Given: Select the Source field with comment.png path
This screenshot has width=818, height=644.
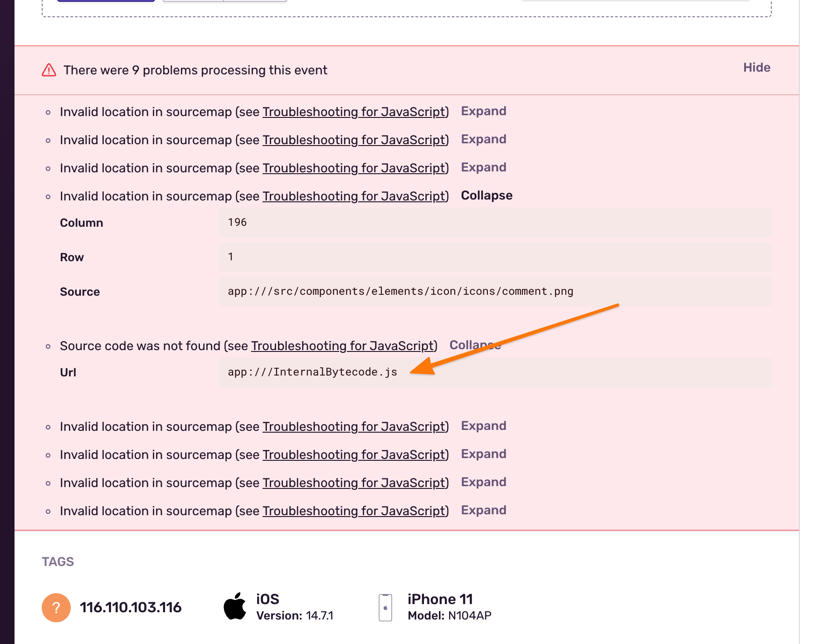Looking at the screenshot, I should coord(400,292).
